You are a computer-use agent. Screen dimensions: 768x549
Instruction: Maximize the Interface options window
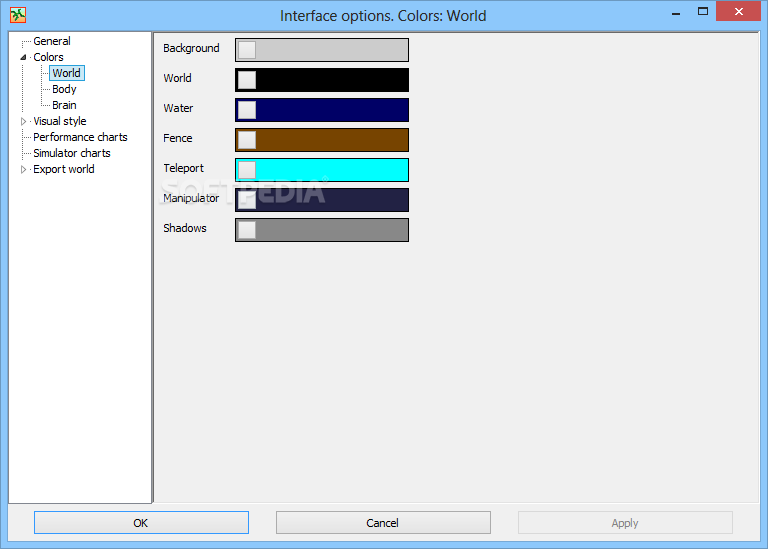[703, 12]
